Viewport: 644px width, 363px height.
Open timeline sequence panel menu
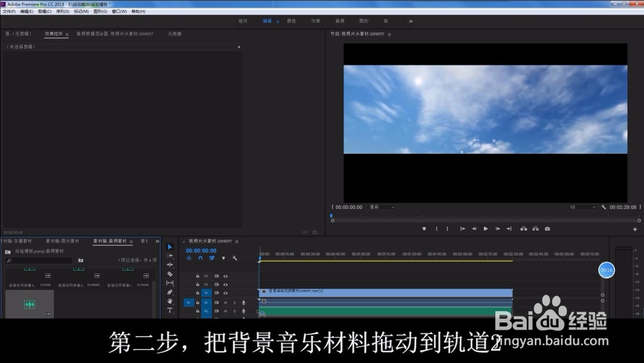[x=237, y=241]
